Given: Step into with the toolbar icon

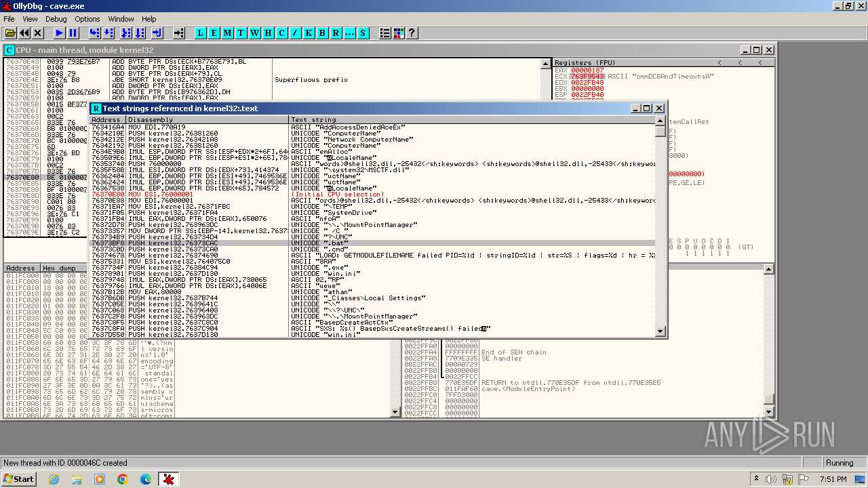Looking at the screenshot, I should coord(95,33).
